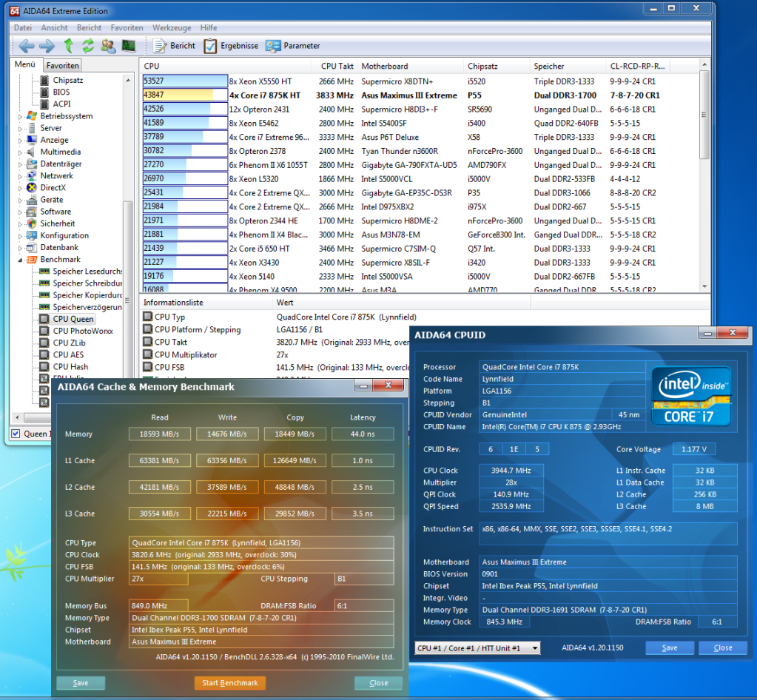Expand the Betriebssystem tree node
The height and width of the screenshot is (700, 757).
[21, 116]
